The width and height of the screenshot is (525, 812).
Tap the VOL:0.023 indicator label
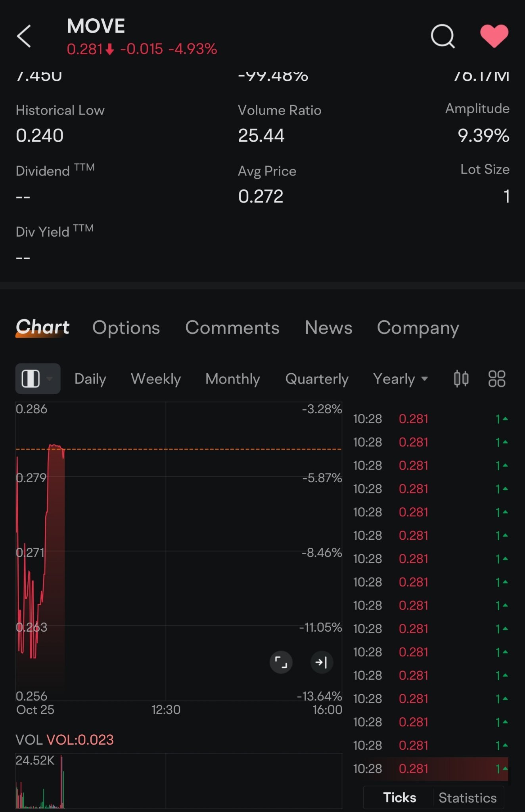click(x=80, y=739)
